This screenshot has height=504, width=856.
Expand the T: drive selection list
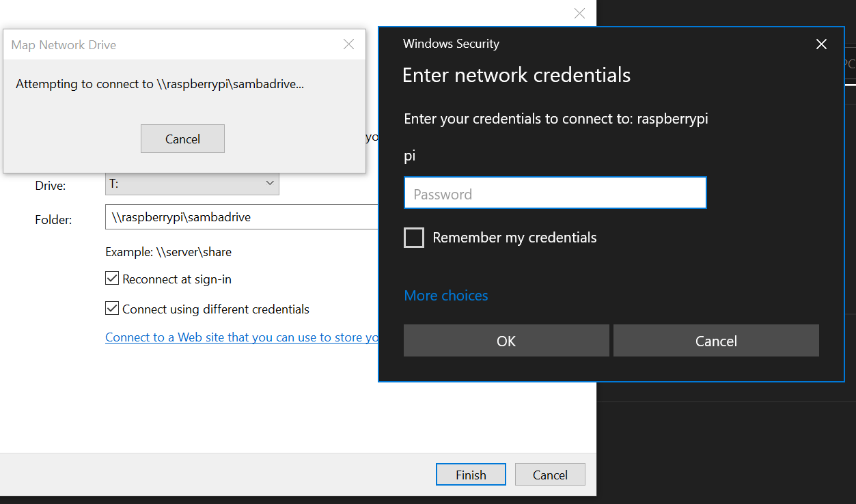(271, 183)
